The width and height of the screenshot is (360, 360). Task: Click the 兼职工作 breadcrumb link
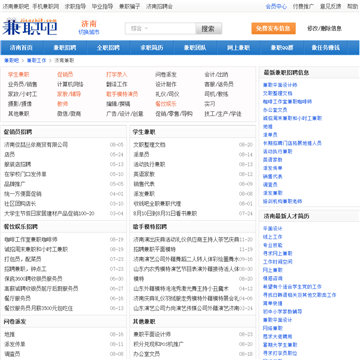[37, 61]
